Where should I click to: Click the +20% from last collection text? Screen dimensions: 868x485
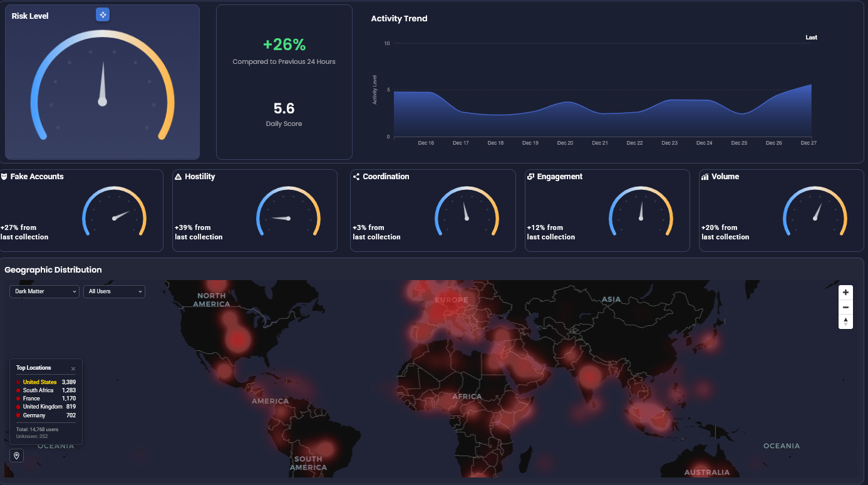tap(725, 232)
